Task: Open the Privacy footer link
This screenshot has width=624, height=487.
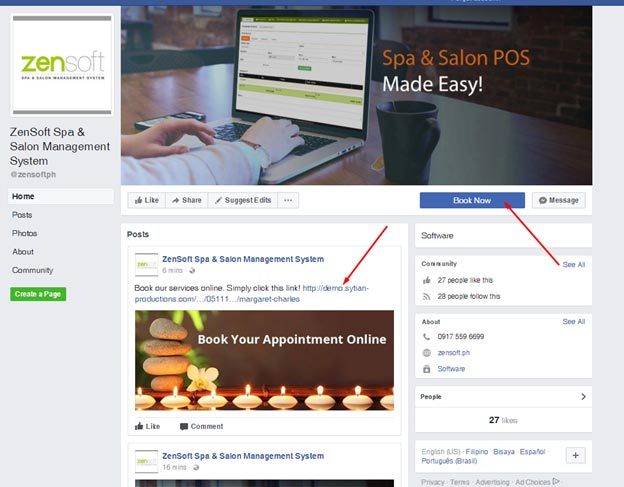Action: [433, 482]
